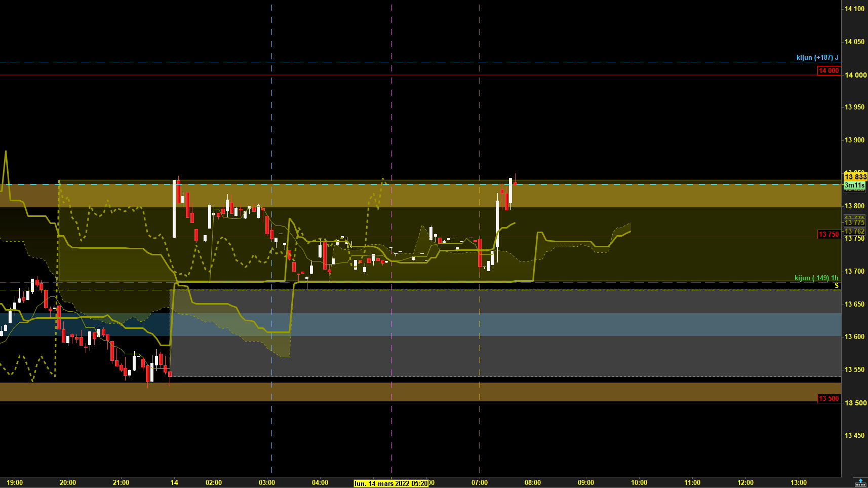868x488 pixels.
Task: Click the green 3m11s countdown tag
Action: pyautogui.click(x=854, y=185)
